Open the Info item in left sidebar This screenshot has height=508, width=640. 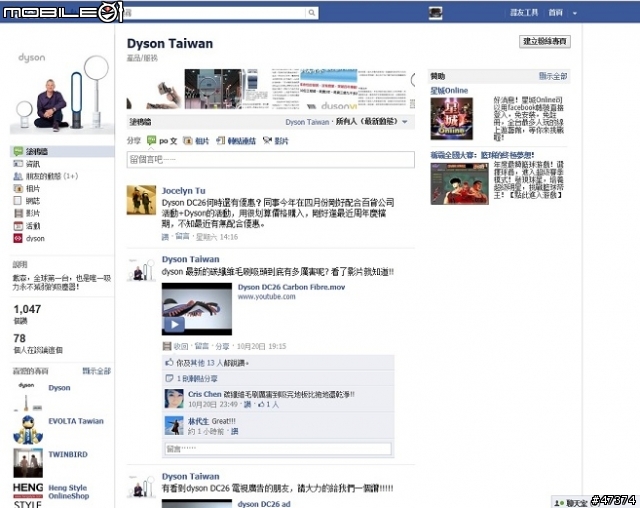(33, 164)
